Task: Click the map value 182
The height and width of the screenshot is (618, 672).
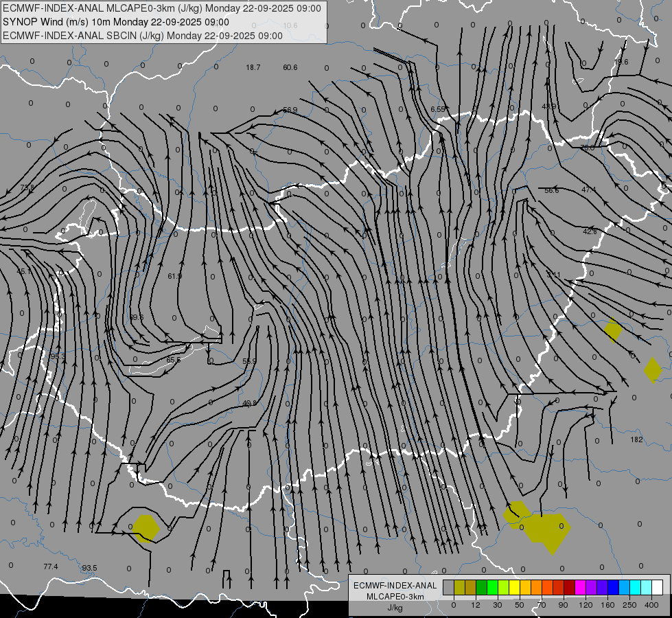Action: 637,439
